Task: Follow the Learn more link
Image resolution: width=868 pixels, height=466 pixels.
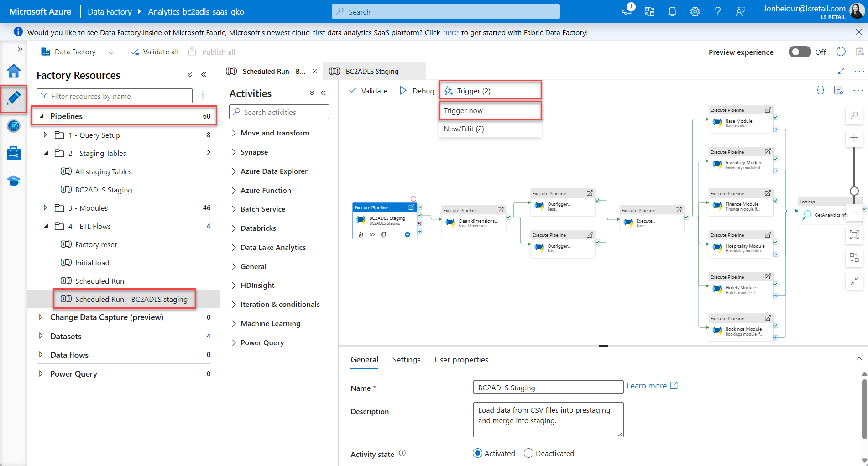Action: tap(647, 386)
